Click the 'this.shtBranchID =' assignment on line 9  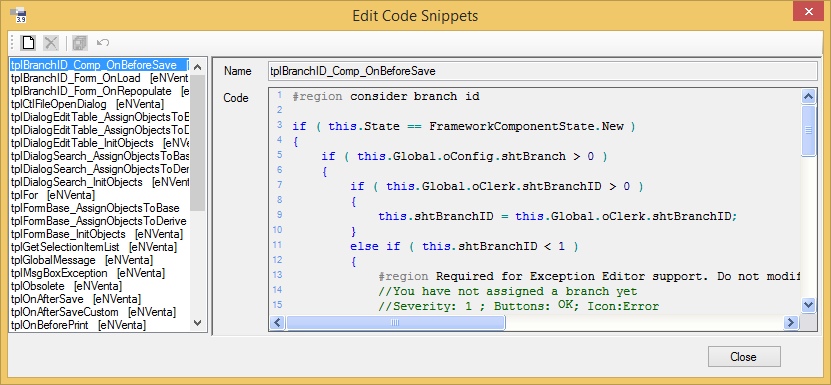(x=444, y=216)
